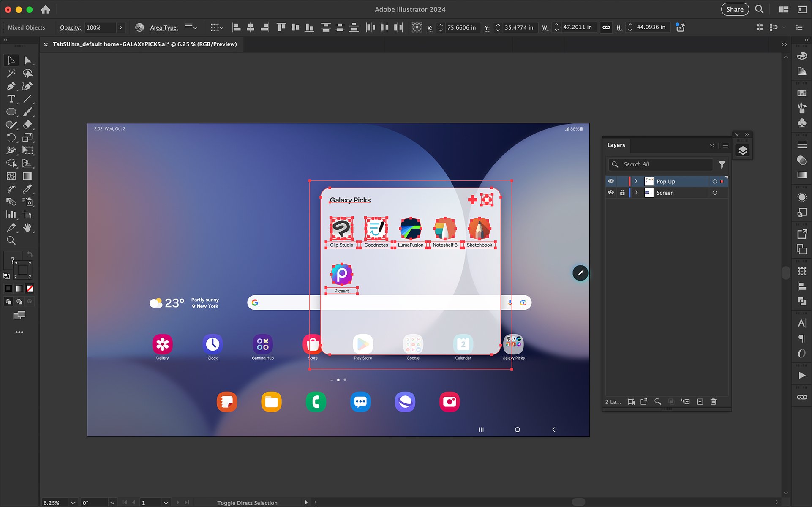Click the pencil edit button on canvas
This screenshot has height=507, width=812.
[x=580, y=273]
